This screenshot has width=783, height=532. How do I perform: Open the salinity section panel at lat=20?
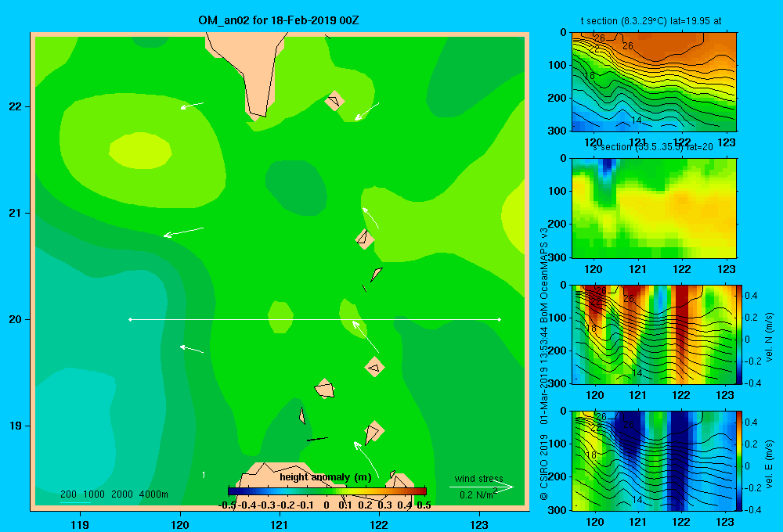tap(654, 207)
